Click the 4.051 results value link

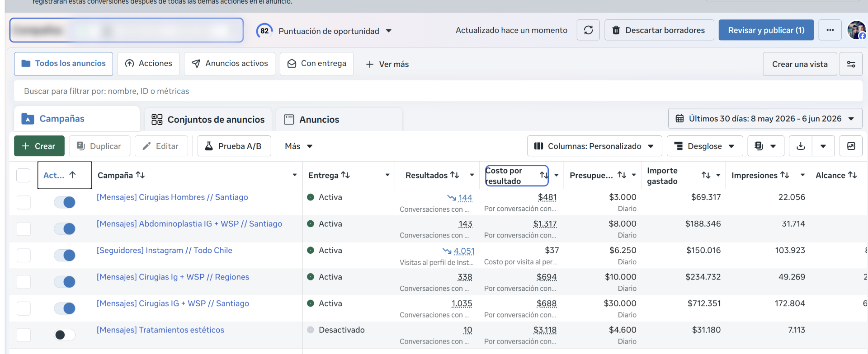tap(464, 251)
